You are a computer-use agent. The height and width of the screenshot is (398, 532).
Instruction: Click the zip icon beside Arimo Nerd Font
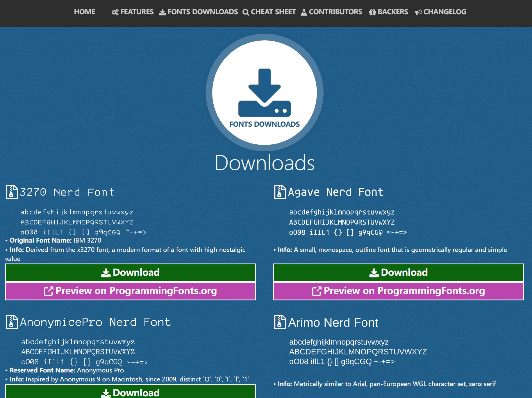coord(280,322)
